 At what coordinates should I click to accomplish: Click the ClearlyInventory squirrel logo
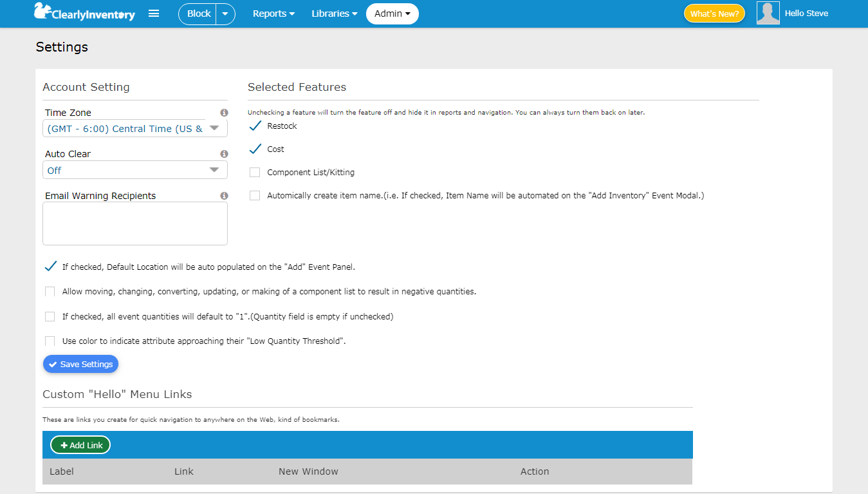[84, 12]
